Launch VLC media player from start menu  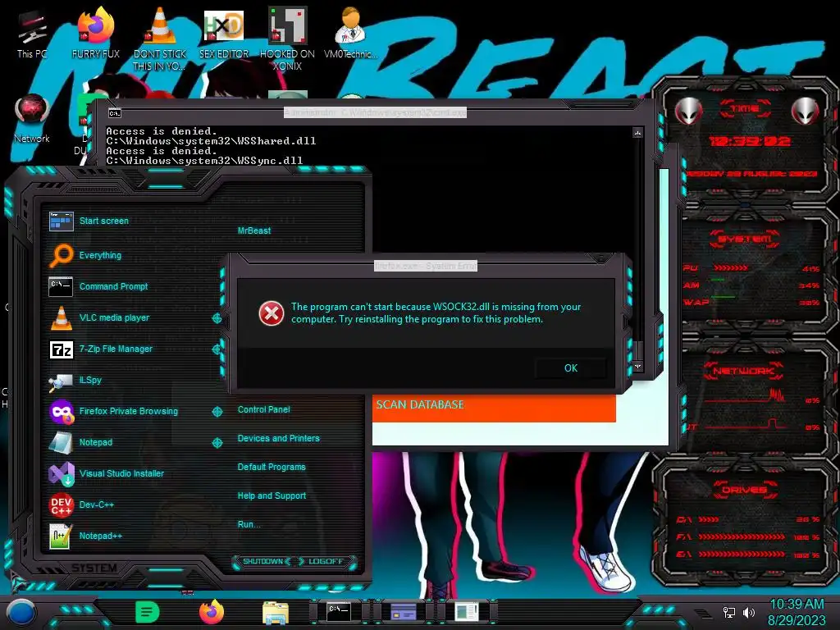click(x=99, y=317)
